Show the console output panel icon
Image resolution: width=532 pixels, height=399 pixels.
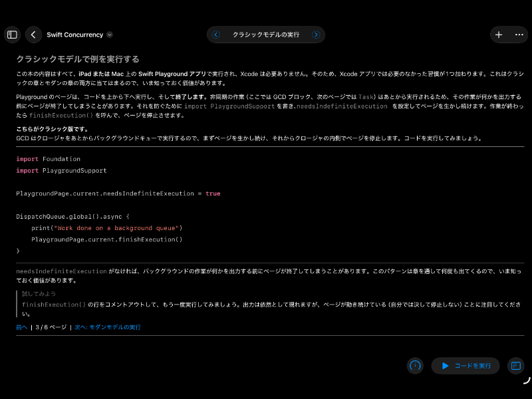pos(516,366)
